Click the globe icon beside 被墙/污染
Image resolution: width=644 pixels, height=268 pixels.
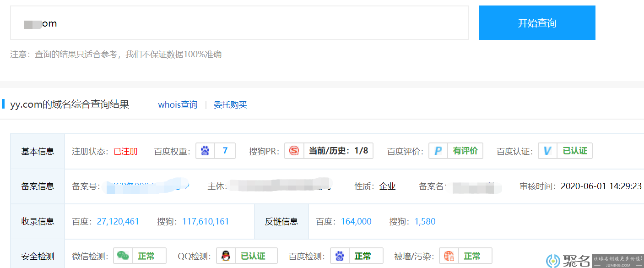pos(449,256)
